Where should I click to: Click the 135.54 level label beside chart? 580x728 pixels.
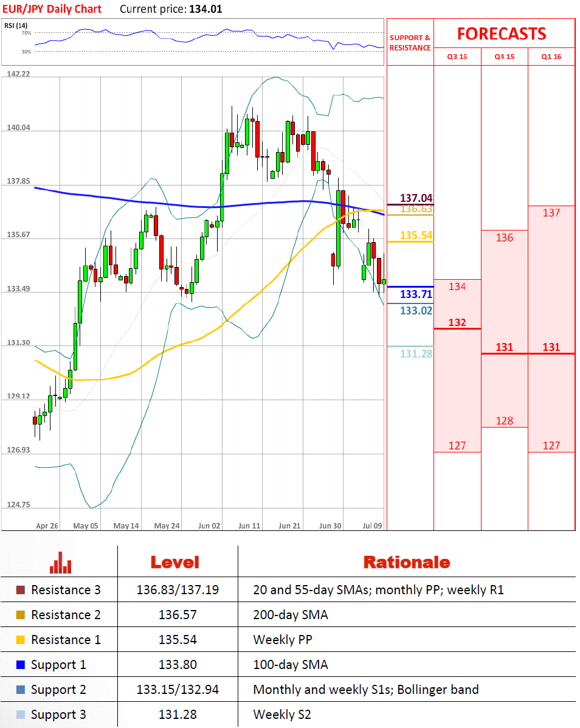416,235
